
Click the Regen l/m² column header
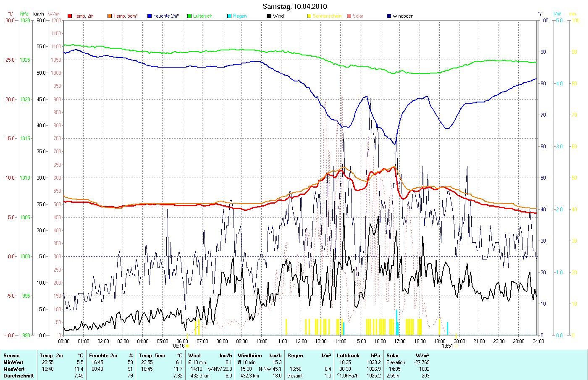309,356
